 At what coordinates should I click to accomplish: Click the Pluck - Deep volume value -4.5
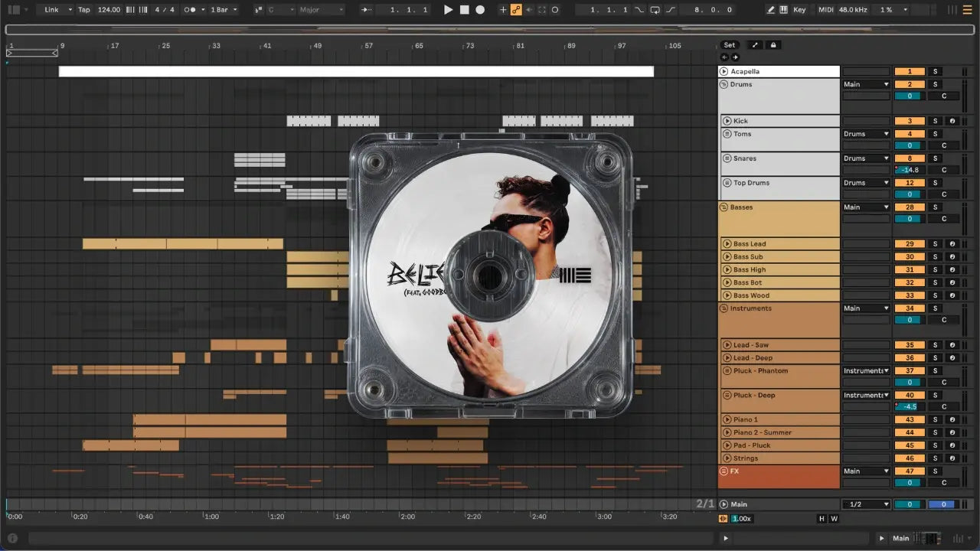[910, 406]
